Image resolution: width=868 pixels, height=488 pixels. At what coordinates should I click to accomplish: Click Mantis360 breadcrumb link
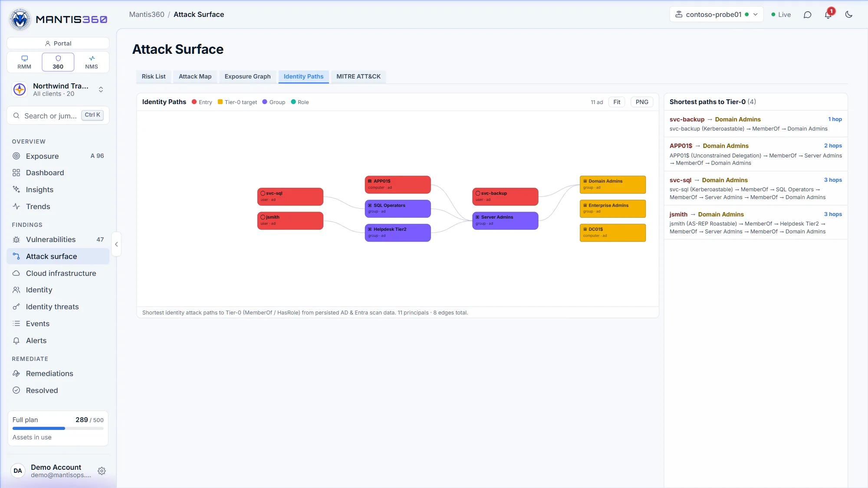click(x=147, y=15)
